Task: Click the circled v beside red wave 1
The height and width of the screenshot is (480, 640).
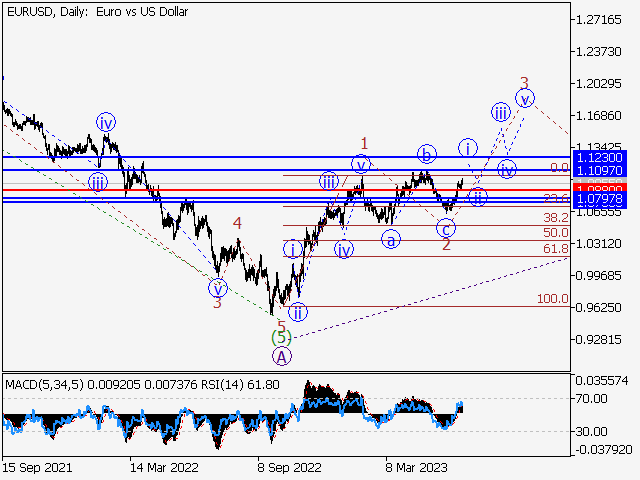Action: point(361,165)
